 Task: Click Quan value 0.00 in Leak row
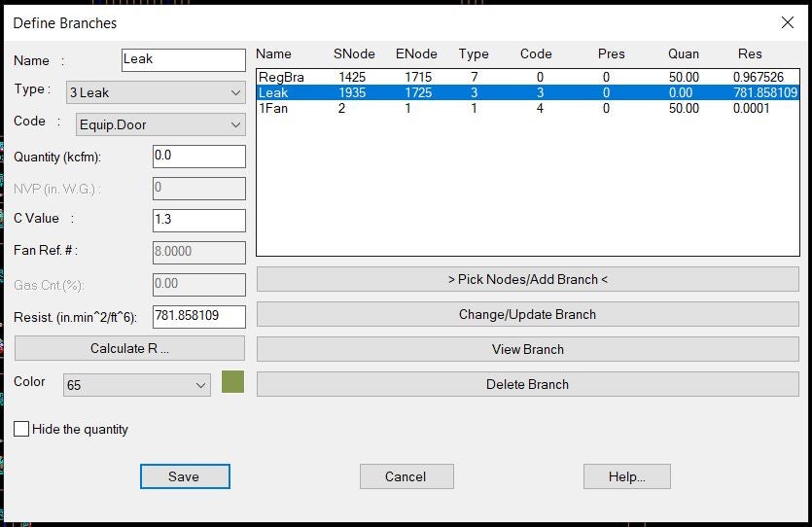tap(681, 92)
